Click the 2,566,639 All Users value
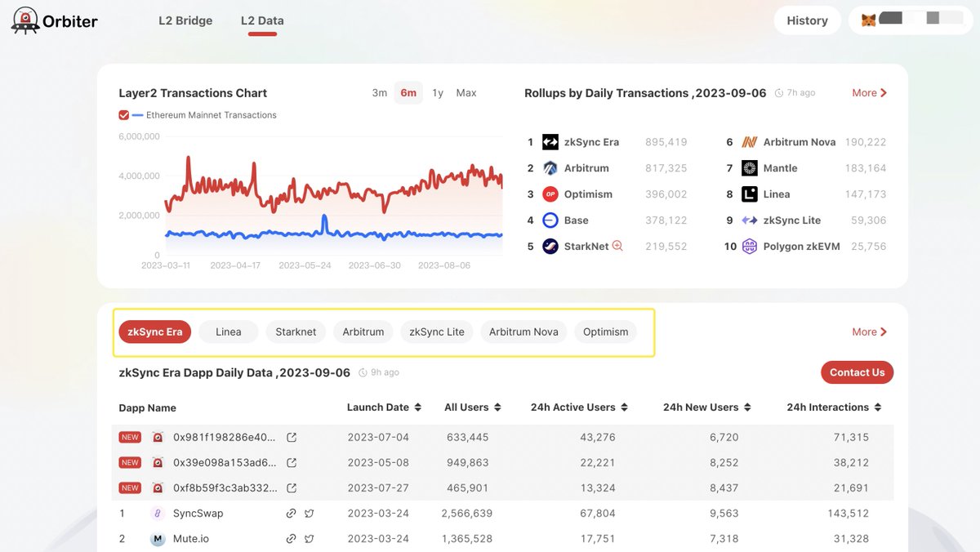The image size is (980, 552). (466, 514)
